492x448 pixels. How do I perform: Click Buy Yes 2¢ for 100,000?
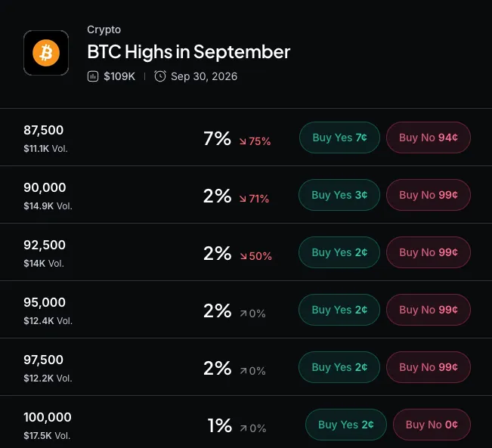point(346,425)
